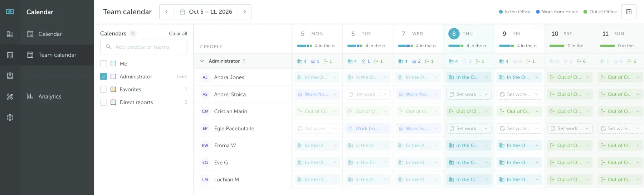This screenshot has height=195, width=644.
Task: Check the Favorites calendar checkbox
Action: (x=103, y=89)
